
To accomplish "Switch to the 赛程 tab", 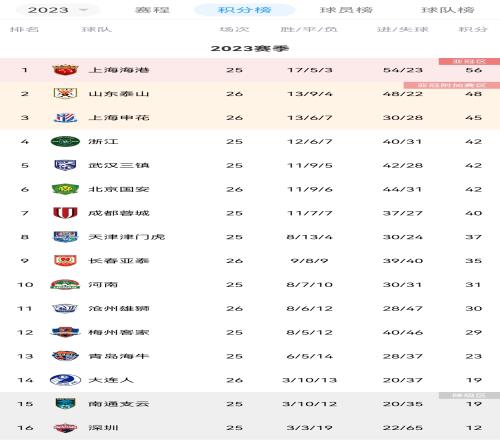I will click(x=152, y=10).
